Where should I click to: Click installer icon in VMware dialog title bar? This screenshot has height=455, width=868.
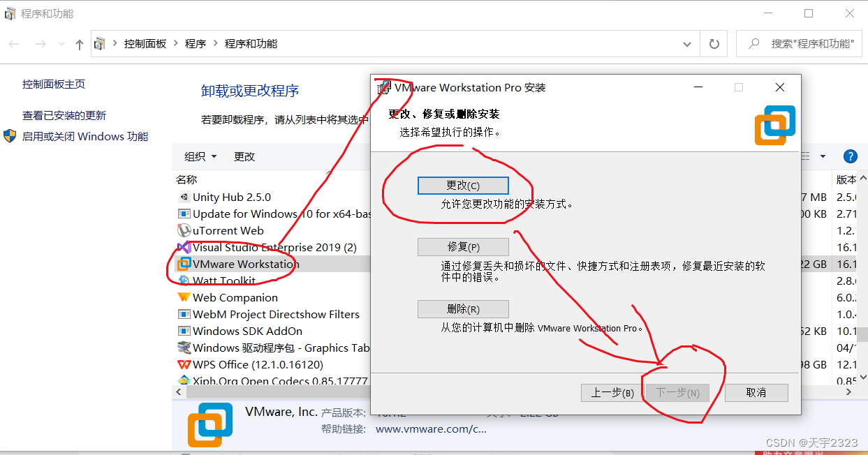[383, 87]
